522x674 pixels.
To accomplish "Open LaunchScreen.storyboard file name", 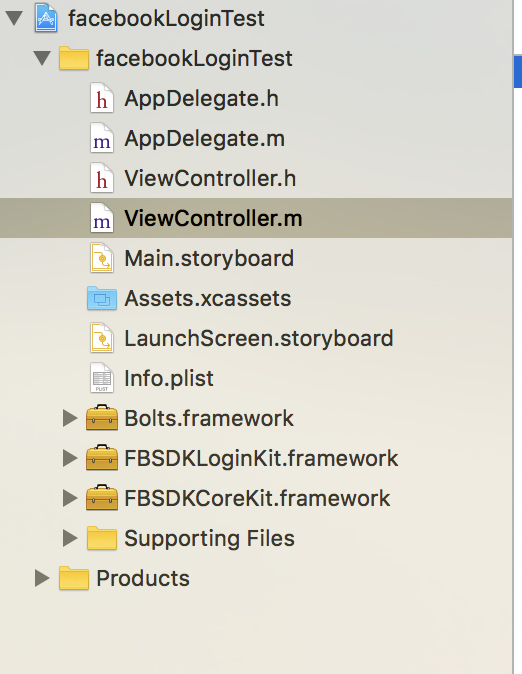I will point(259,339).
